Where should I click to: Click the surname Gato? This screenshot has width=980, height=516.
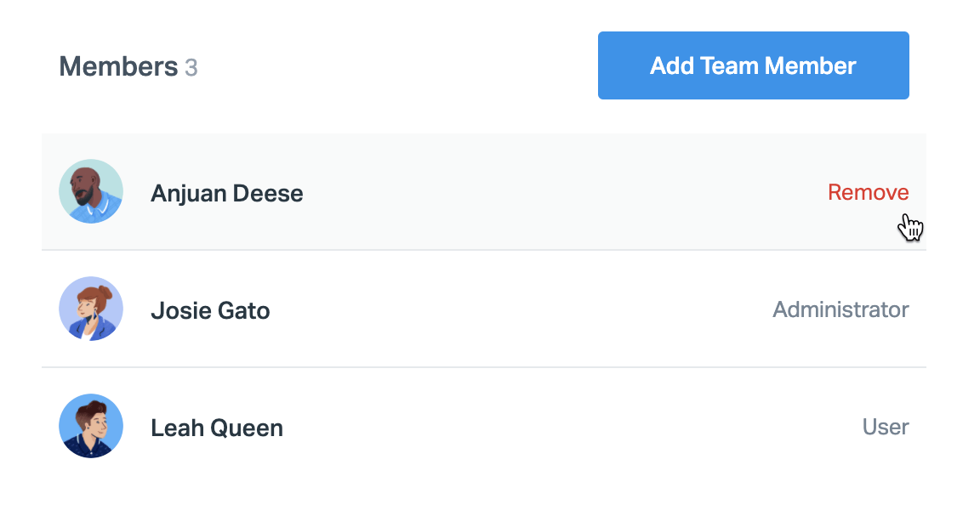[x=243, y=311]
